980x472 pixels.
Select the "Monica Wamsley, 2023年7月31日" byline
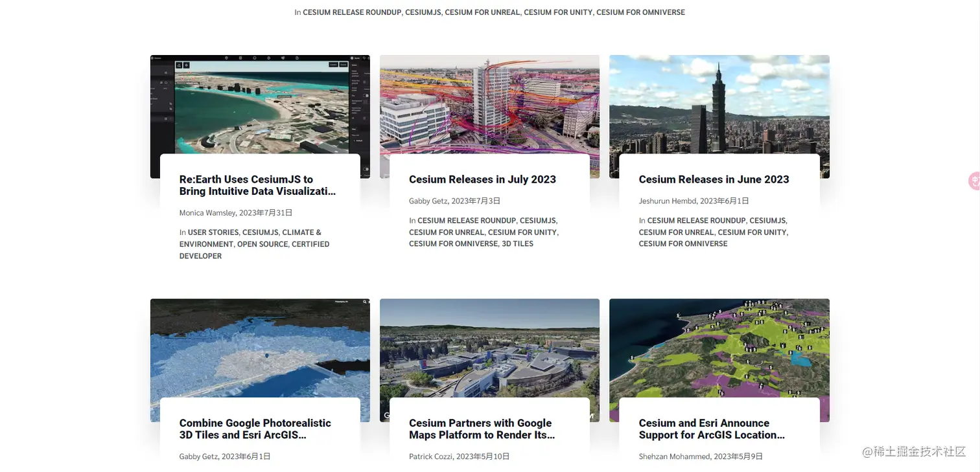coord(236,213)
